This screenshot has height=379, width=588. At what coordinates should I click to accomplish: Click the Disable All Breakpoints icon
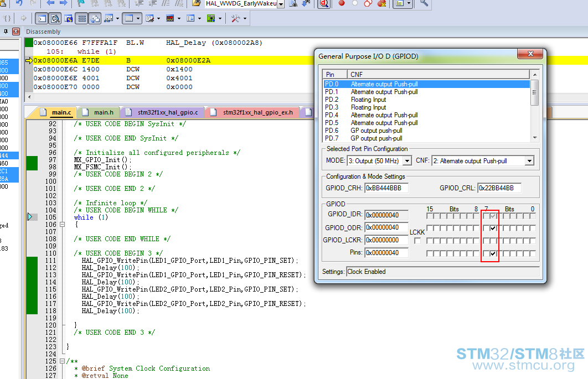[368, 3]
